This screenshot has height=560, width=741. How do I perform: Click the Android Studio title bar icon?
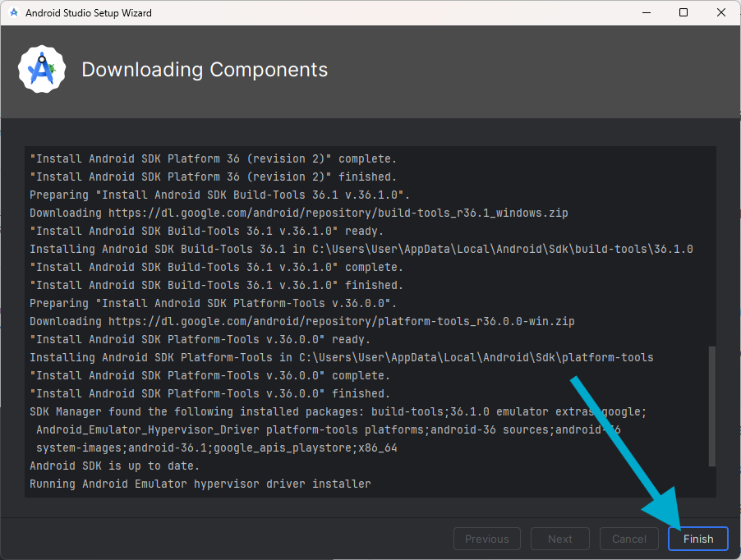click(14, 13)
